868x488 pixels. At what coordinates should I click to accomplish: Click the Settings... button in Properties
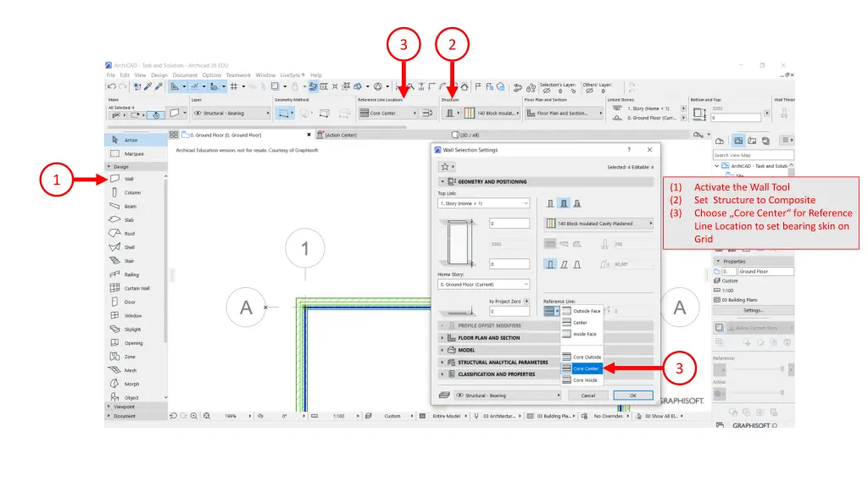[x=753, y=310]
